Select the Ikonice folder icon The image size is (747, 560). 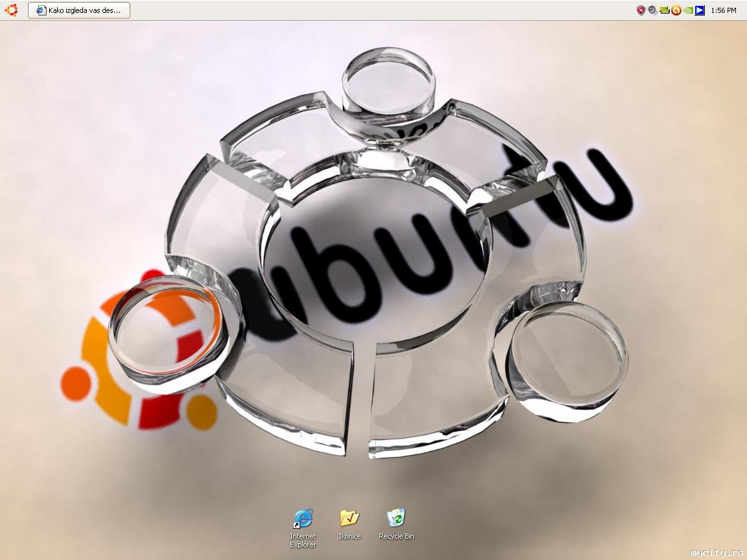(350, 518)
